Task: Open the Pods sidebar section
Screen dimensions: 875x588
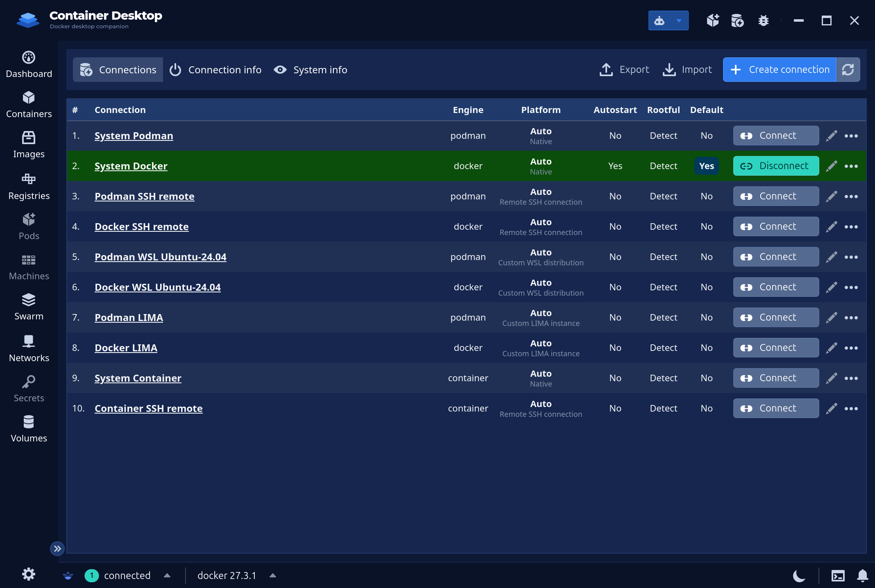Action: [29, 226]
